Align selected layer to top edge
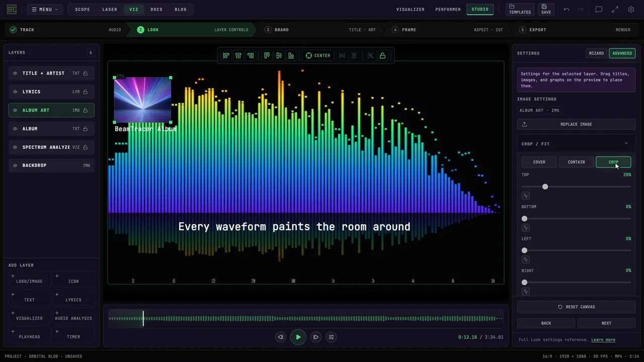644x362 pixels. (x=267, y=55)
